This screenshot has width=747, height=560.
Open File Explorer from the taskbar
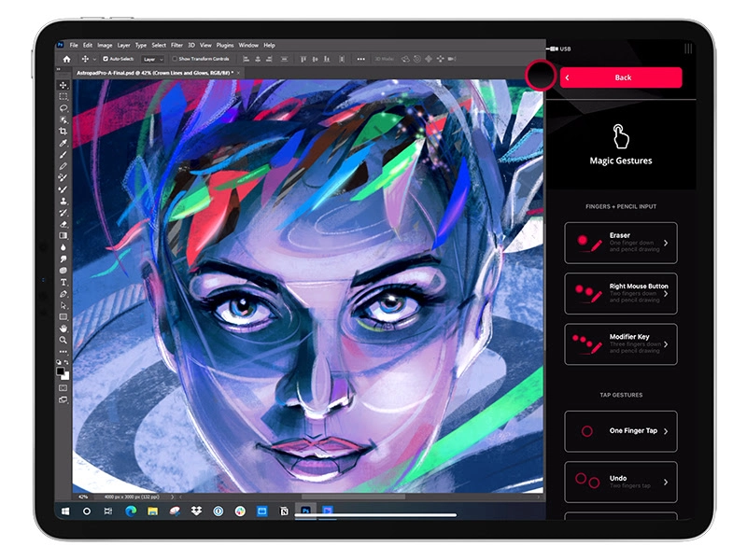(152, 511)
